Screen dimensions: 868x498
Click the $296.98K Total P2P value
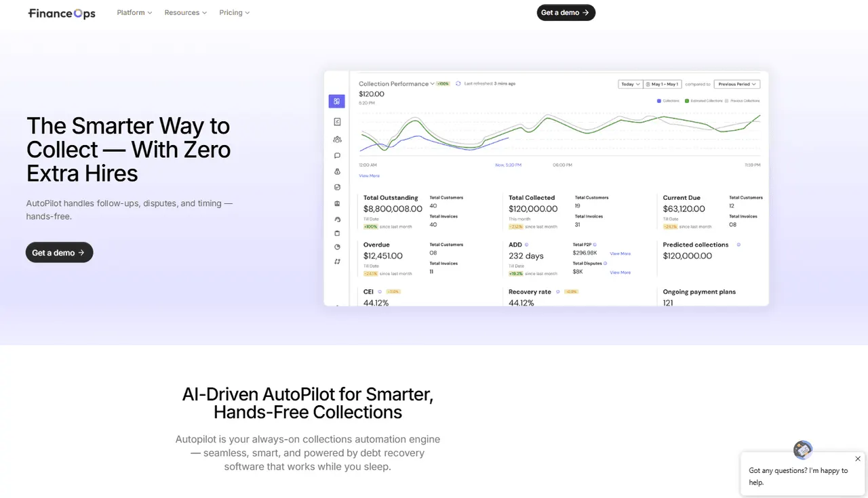pos(585,253)
